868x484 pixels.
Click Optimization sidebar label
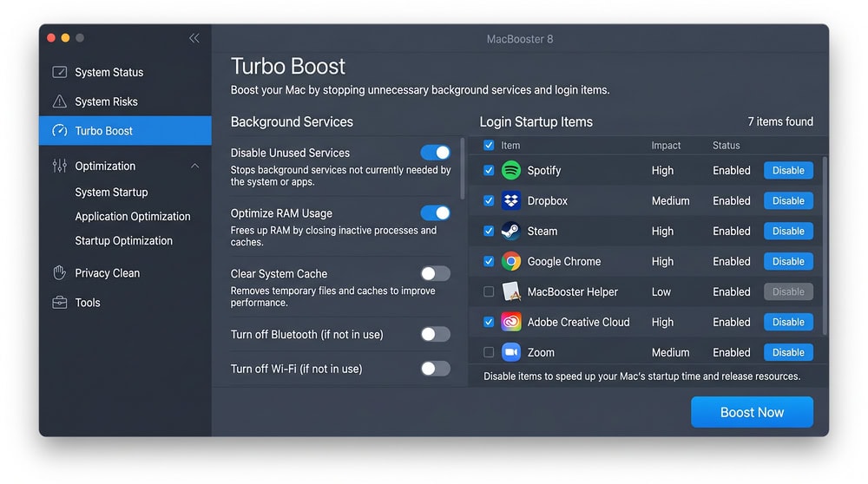(x=105, y=166)
